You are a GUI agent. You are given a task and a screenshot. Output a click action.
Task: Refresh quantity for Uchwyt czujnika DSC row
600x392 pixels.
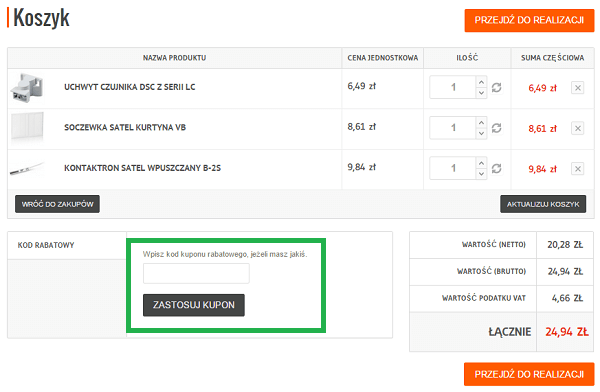pyautogui.click(x=496, y=88)
